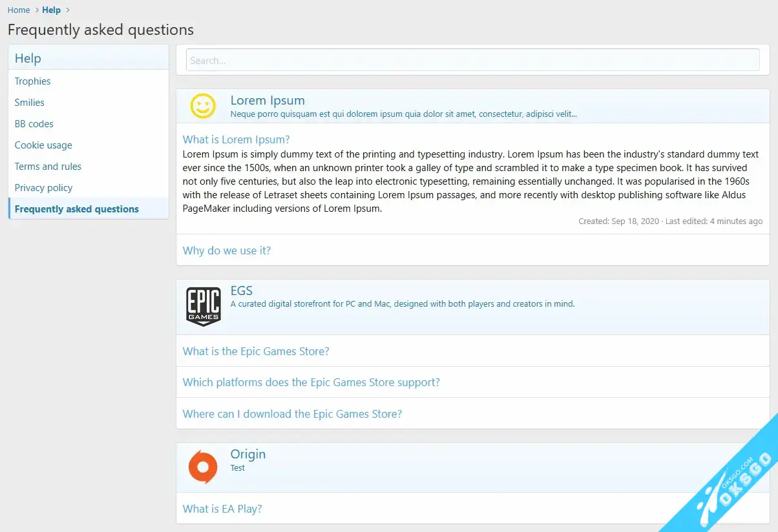Click the Home breadcrumb link
Viewport: 778px width, 532px height.
pos(19,10)
